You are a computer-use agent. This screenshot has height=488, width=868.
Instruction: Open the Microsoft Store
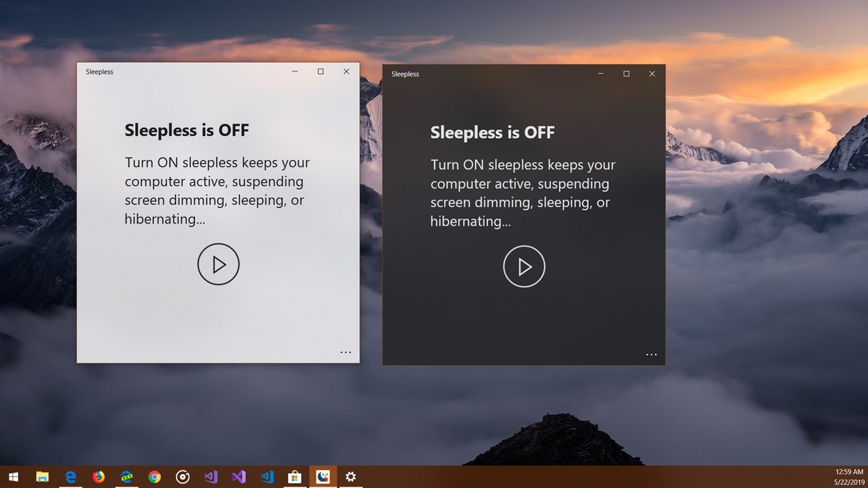click(x=294, y=476)
